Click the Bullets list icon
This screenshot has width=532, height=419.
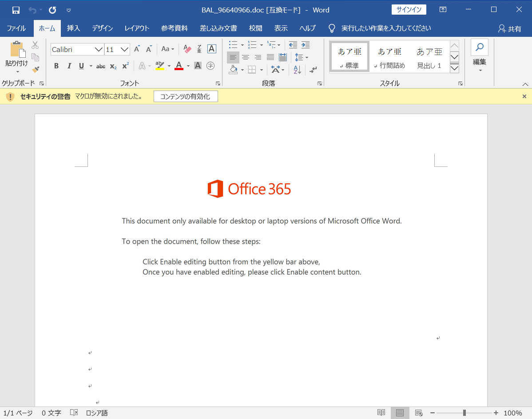(x=234, y=44)
